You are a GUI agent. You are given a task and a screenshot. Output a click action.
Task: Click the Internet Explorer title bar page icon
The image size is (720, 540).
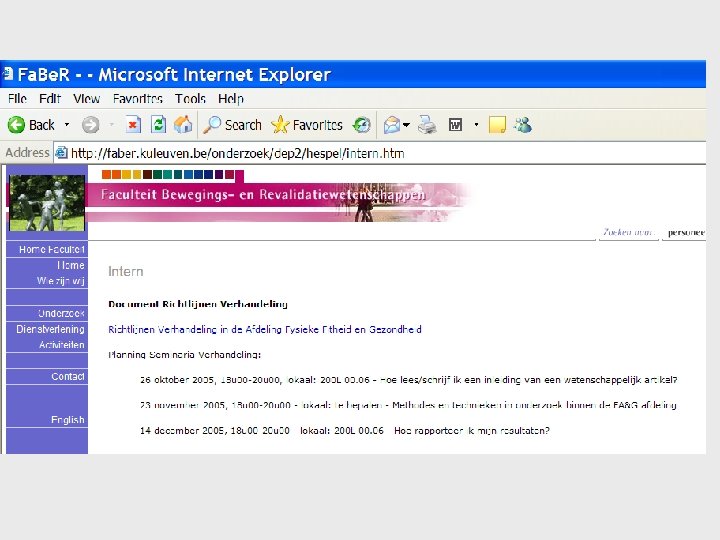tap(8, 74)
